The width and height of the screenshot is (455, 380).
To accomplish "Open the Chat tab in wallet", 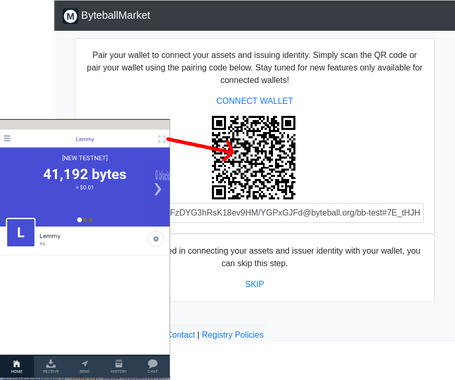I will [x=153, y=366].
